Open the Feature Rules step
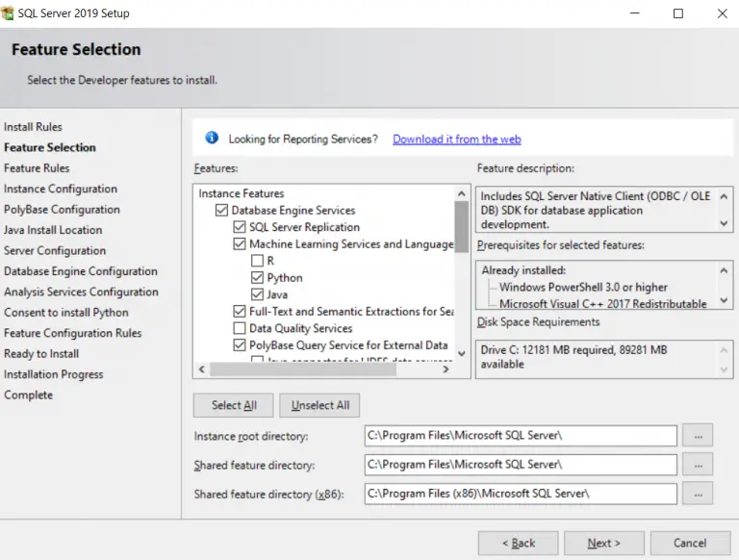This screenshot has width=739, height=560. [x=37, y=168]
